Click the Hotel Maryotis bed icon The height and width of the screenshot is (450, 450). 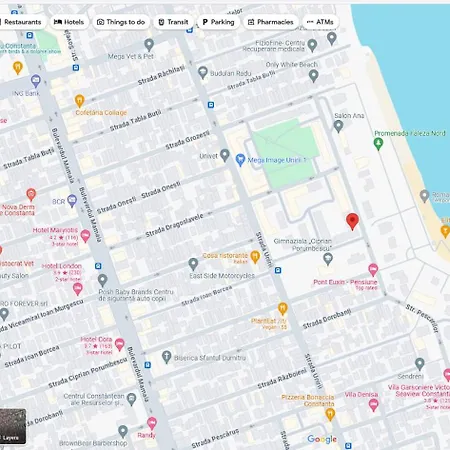[x=85, y=236]
